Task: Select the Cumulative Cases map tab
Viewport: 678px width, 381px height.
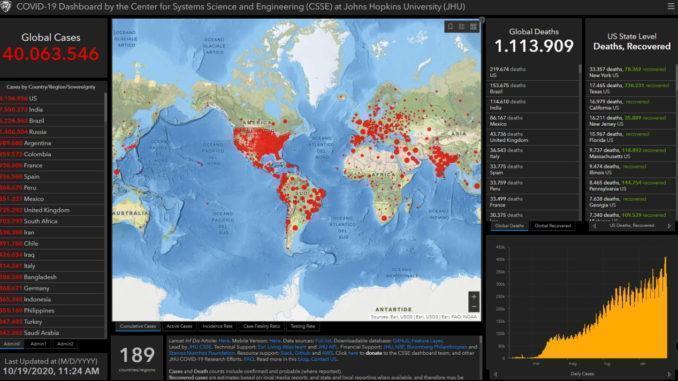Action: tap(138, 327)
